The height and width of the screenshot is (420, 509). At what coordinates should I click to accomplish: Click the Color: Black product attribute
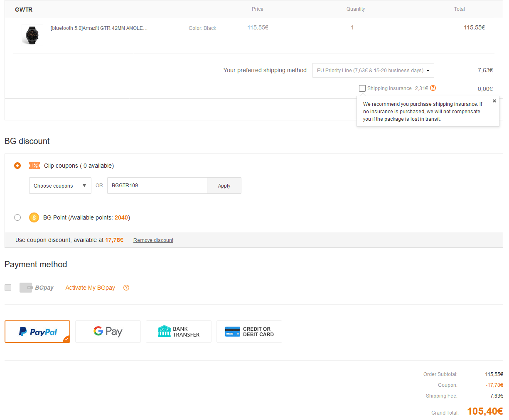(202, 28)
